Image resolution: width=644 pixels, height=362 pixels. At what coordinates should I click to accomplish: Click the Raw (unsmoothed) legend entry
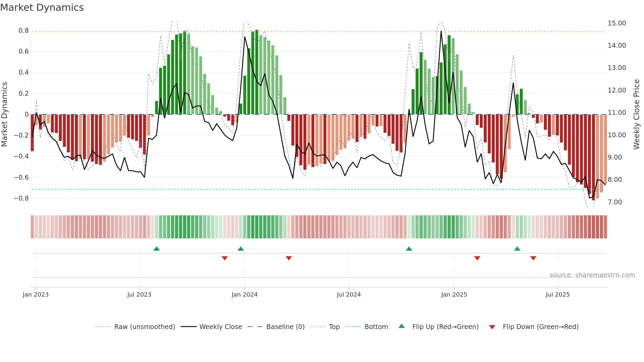135,327
